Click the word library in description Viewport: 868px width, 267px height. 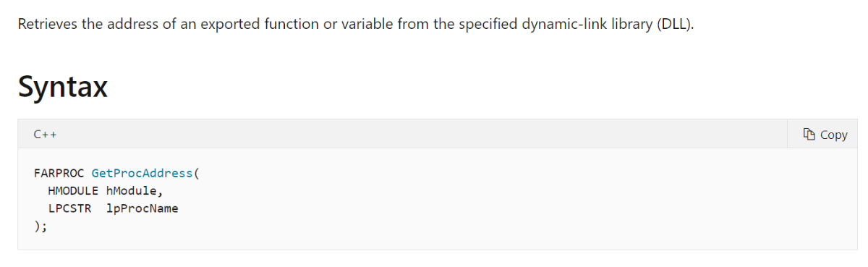point(633,25)
